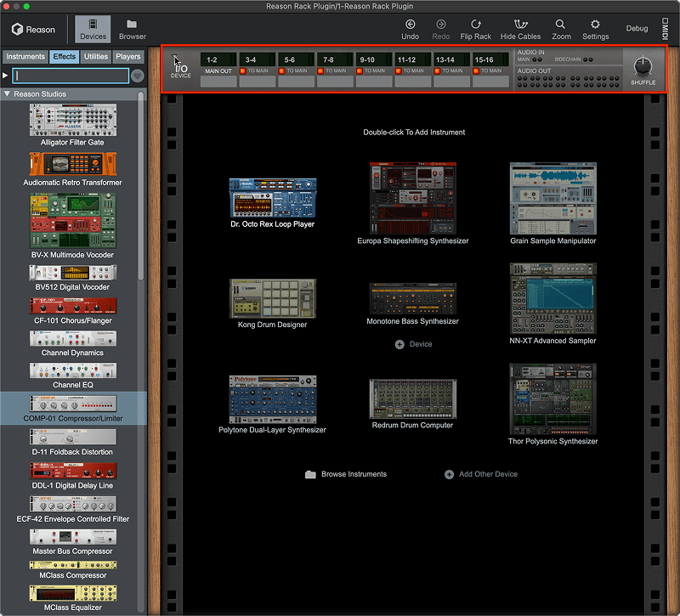The image size is (680, 616).
Task: Click the Reason logo
Action: [x=33, y=30]
